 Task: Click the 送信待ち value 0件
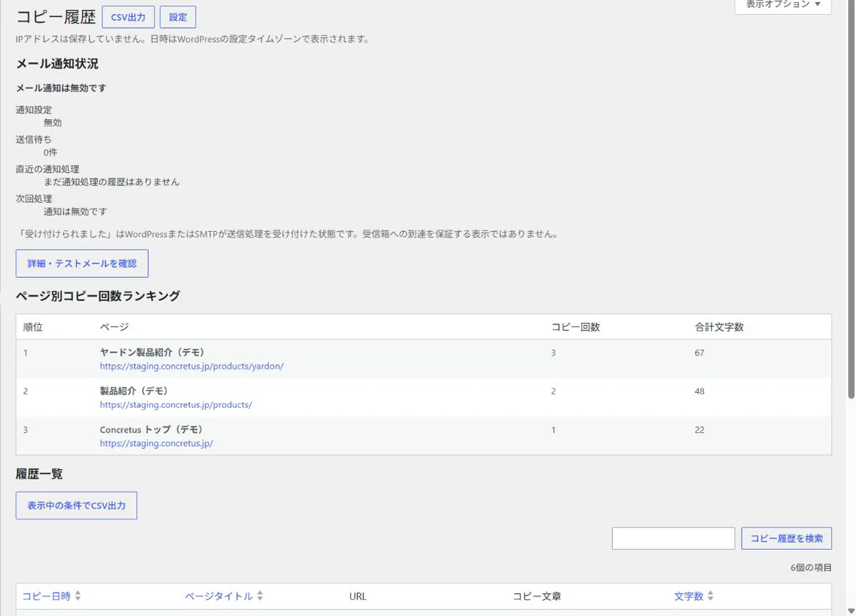50,152
